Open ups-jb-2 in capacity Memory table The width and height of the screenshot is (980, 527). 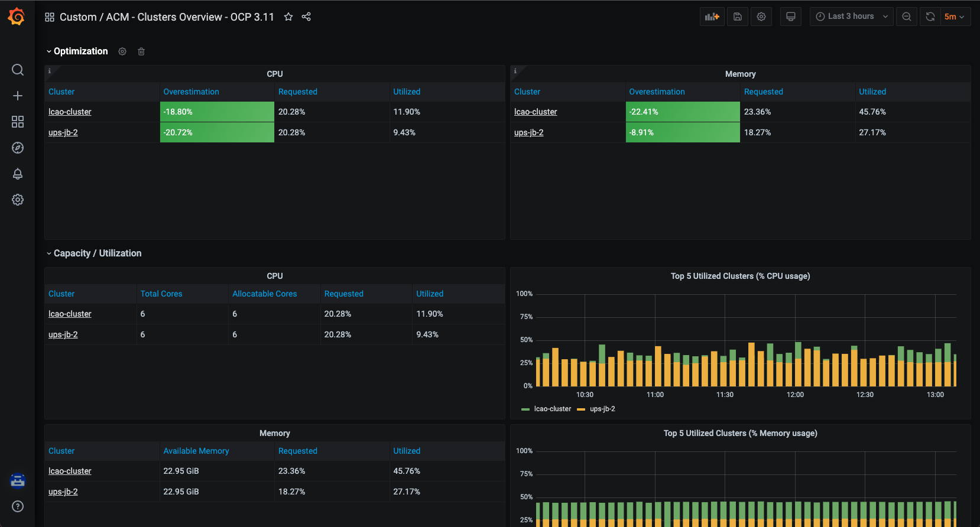click(x=63, y=492)
